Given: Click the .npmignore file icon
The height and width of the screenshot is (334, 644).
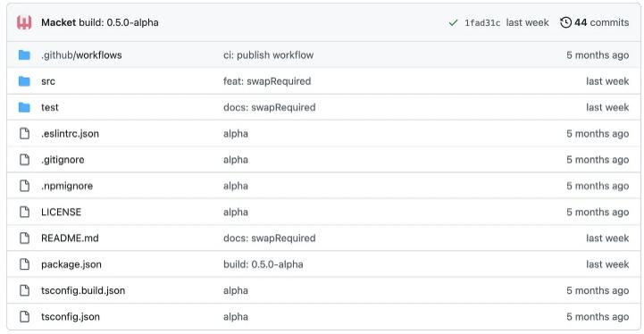Looking at the screenshot, I should coord(25,186).
